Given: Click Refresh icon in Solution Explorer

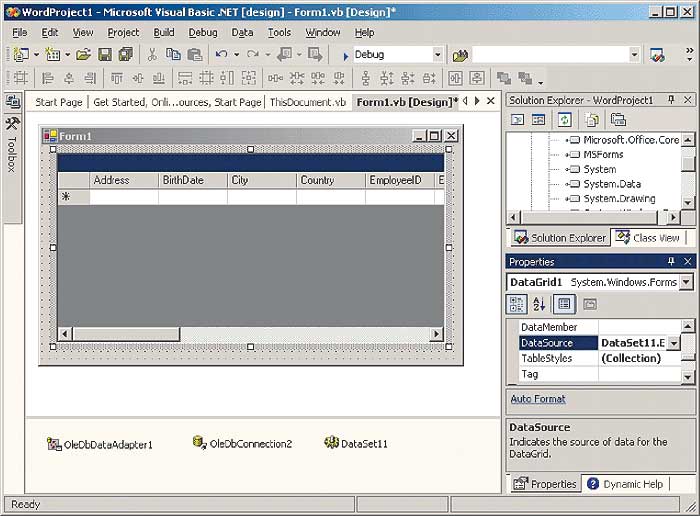Looking at the screenshot, I should [564, 120].
